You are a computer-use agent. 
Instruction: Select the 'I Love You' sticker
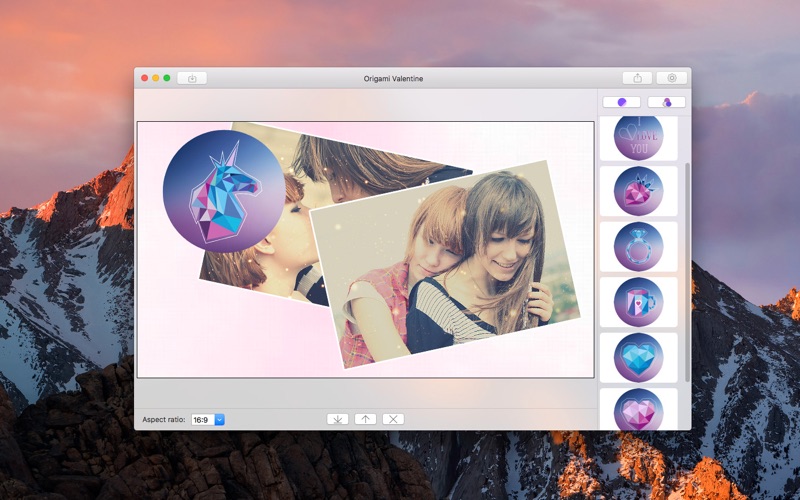(638, 138)
